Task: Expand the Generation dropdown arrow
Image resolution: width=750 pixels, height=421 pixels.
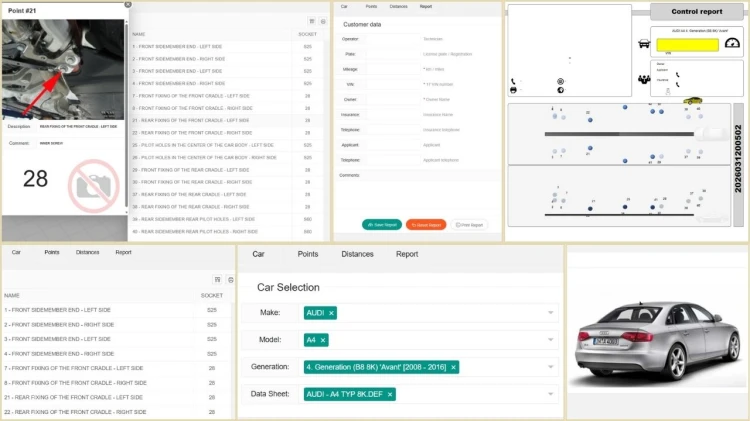Action: click(x=551, y=367)
